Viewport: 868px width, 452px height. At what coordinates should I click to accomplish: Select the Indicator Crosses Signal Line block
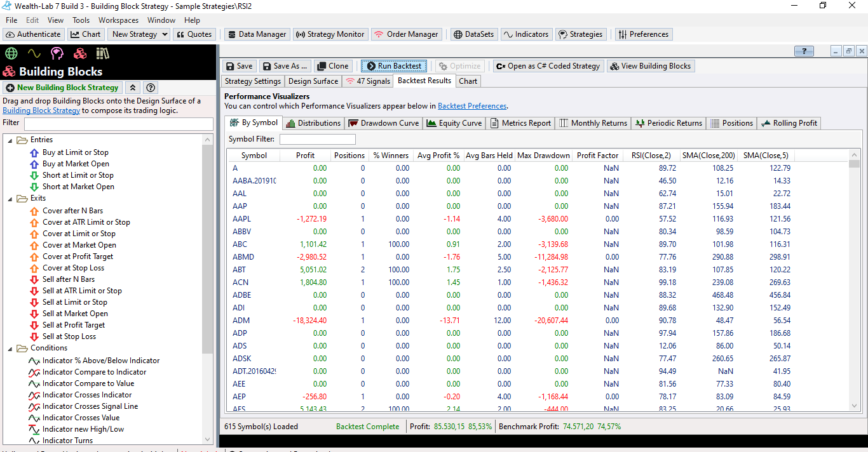90,406
